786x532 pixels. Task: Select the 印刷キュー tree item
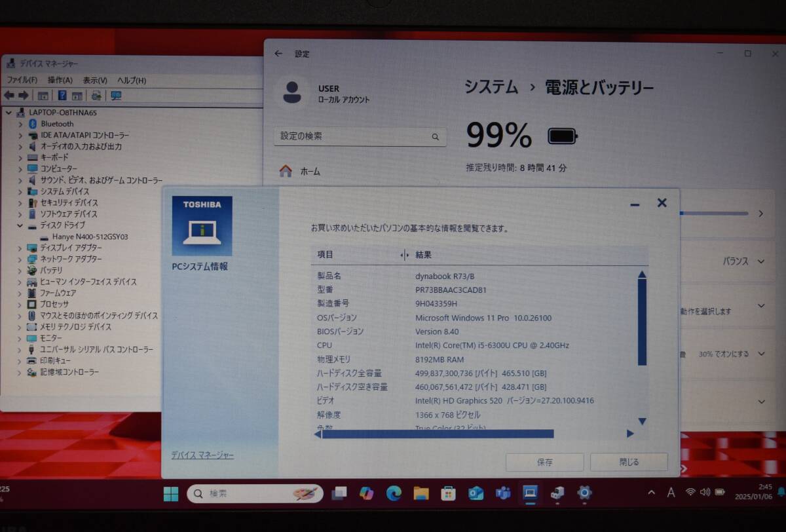pos(54,360)
